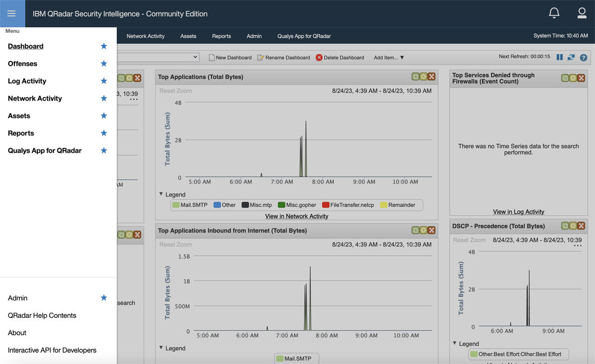Screen dimensions: 595x364
Task: Open the Add Item dropdown
Action: [389, 58]
